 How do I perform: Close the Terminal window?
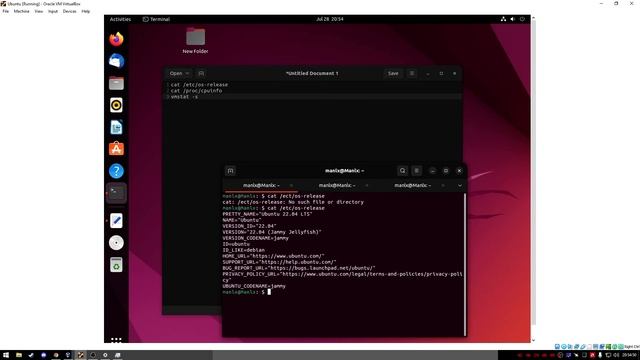pos(459,171)
